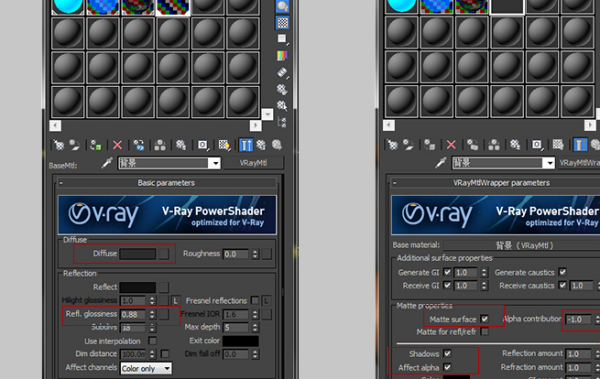Toggle Shadows checkbox
Screen dimensions: 600x379
447,353
